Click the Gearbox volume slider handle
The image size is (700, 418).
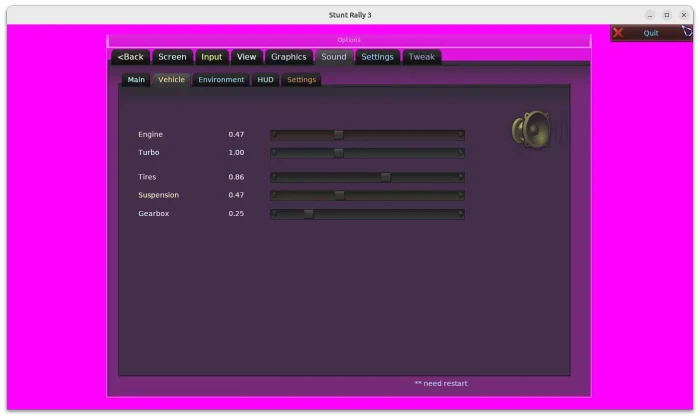pyautogui.click(x=308, y=214)
